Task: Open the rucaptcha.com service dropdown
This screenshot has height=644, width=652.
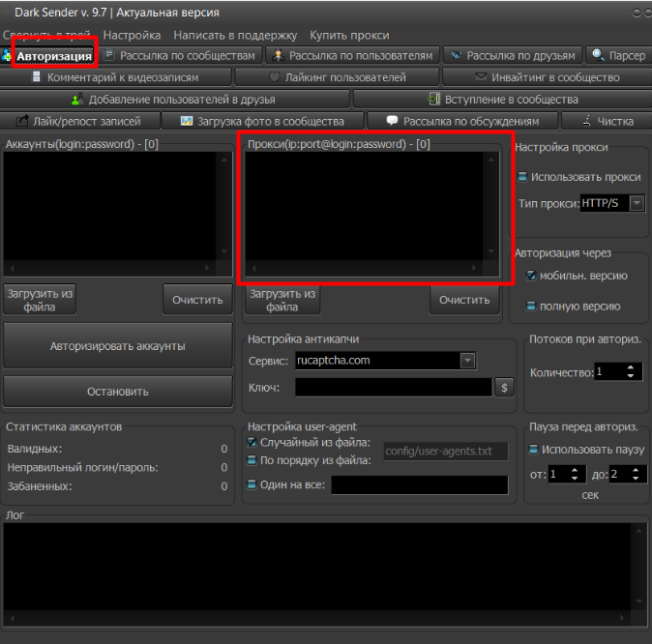Action: click(x=467, y=361)
